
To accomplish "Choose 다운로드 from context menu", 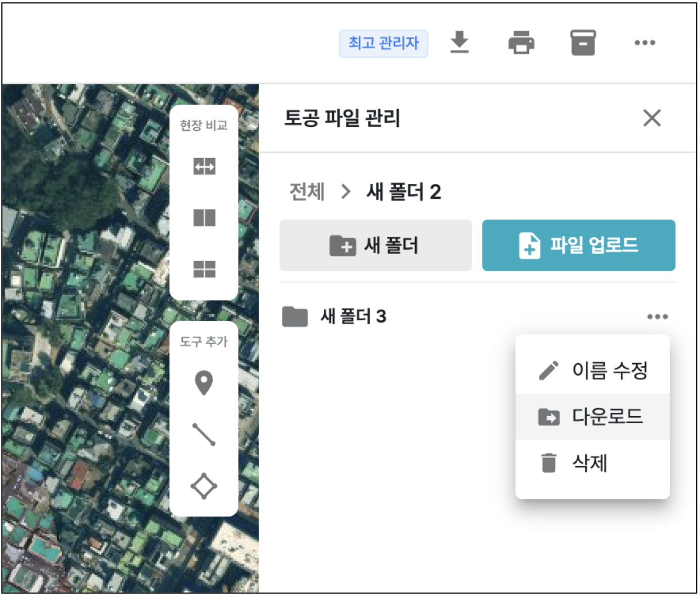I will point(592,417).
